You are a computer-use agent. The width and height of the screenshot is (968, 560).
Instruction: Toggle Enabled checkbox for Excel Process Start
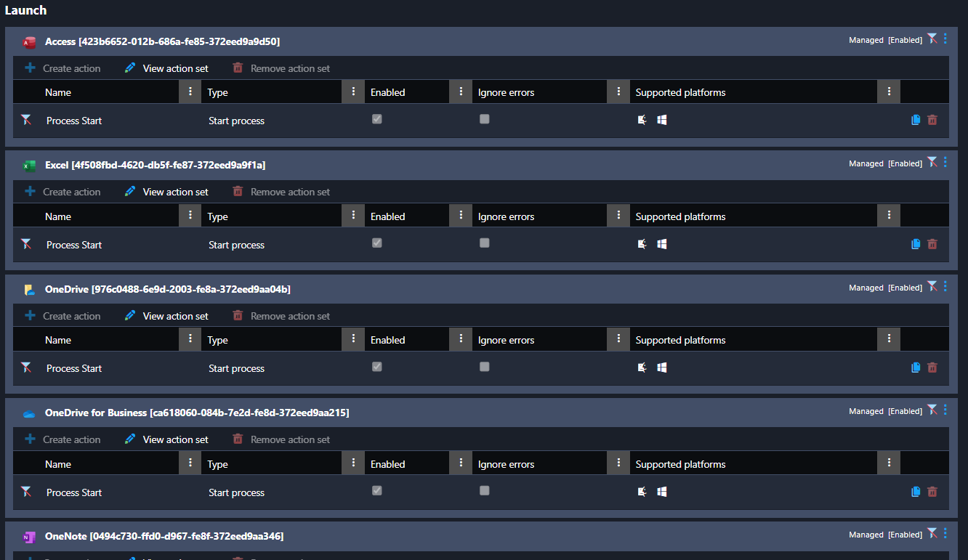[377, 243]
